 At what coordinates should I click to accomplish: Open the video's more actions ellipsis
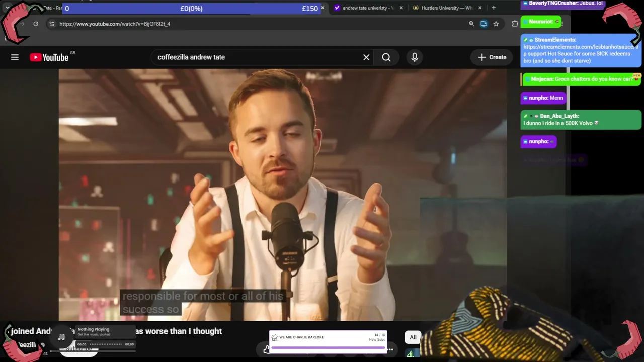point(390,349)
